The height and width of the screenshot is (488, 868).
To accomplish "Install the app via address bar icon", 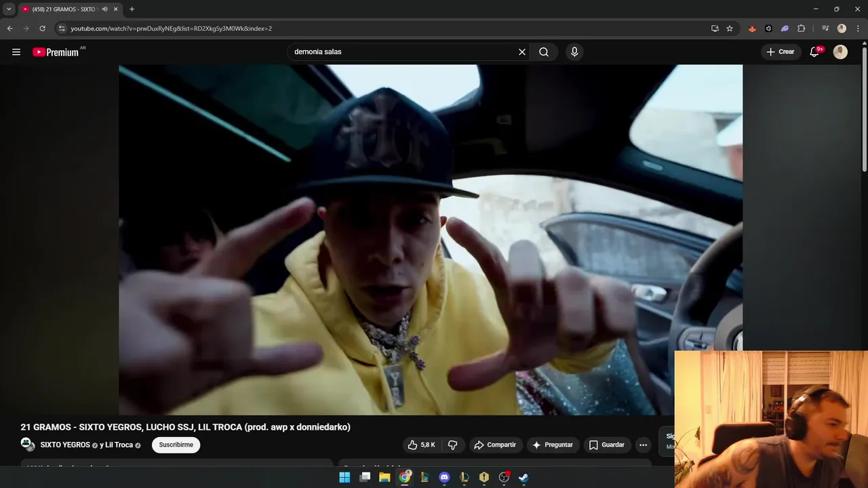I will tap(715, 28).
